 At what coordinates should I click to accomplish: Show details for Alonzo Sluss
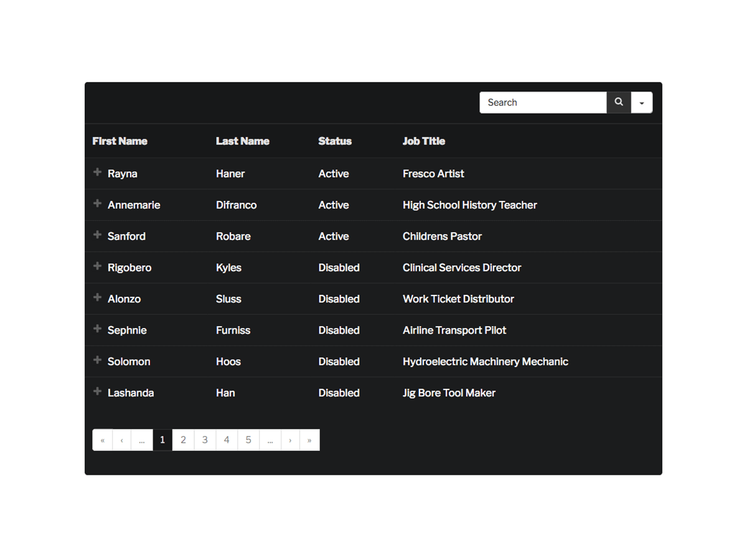tap(97, 297)
